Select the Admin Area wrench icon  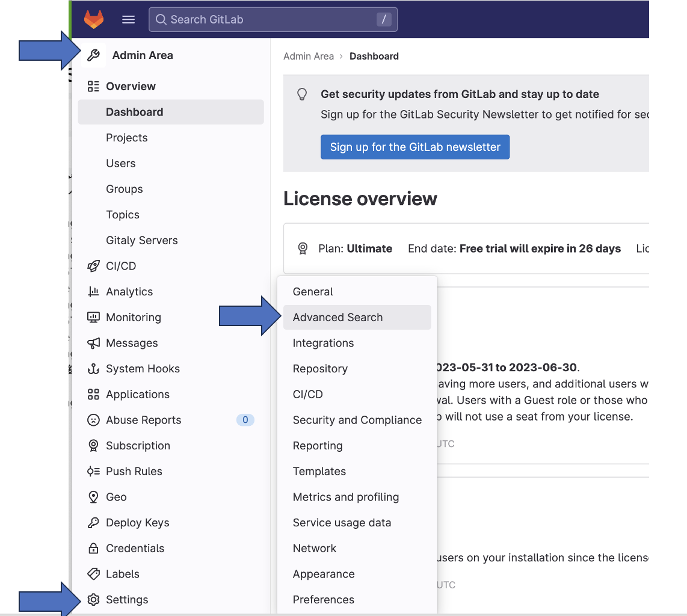[x=93, y=55]
